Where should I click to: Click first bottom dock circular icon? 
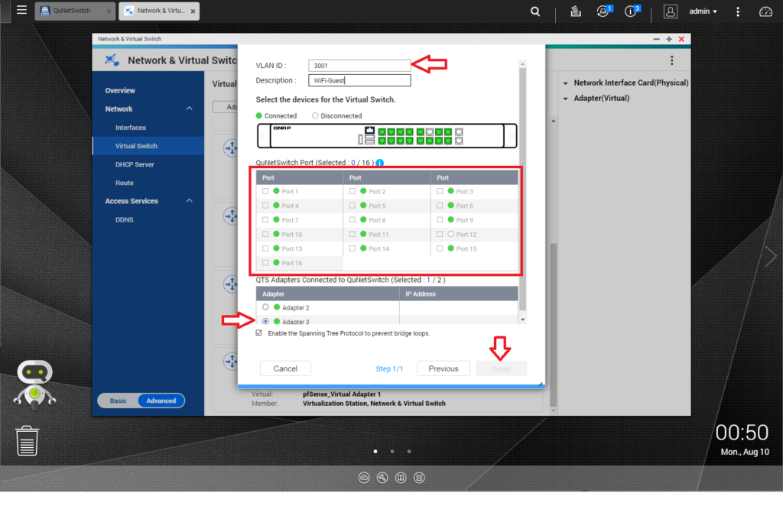363,478
